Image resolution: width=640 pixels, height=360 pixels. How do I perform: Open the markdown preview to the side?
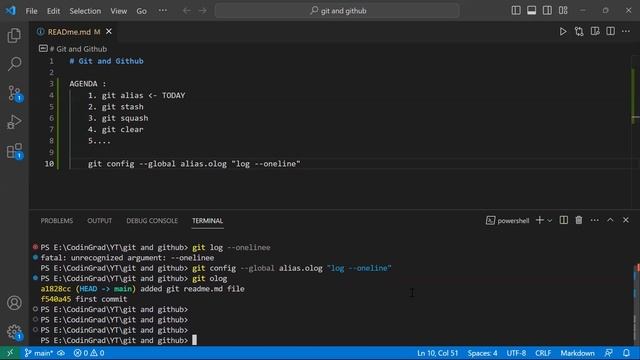click(x=595, y=31)
